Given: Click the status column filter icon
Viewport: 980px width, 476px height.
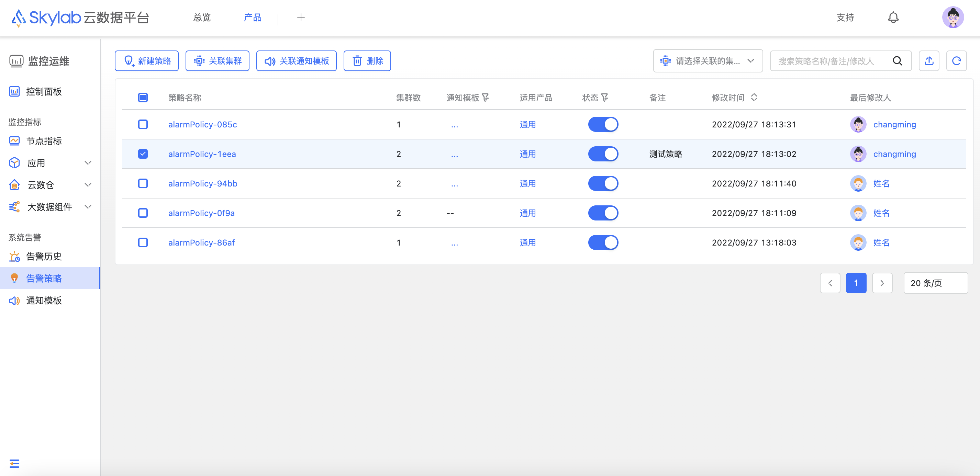Looking at the screenshot, I should (604, 98).
